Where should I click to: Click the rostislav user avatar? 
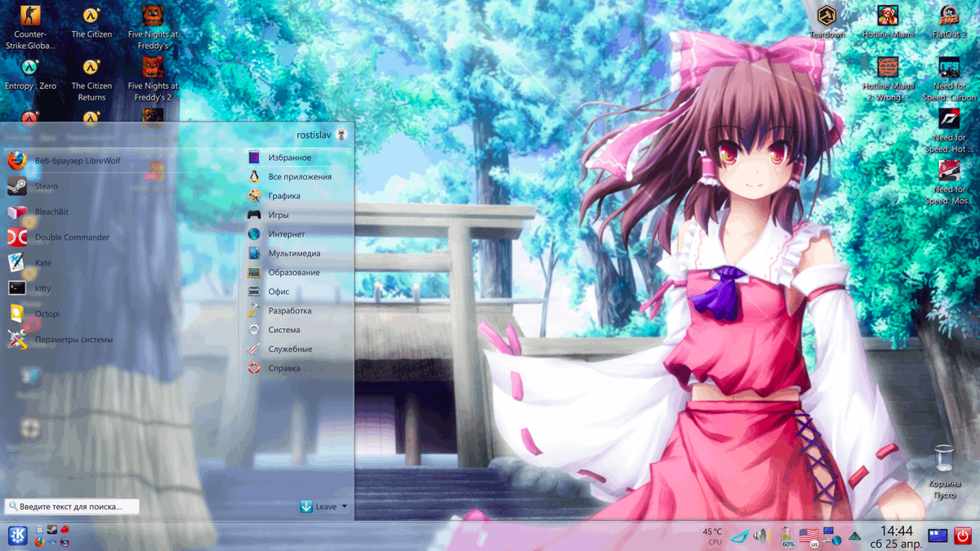341,135
